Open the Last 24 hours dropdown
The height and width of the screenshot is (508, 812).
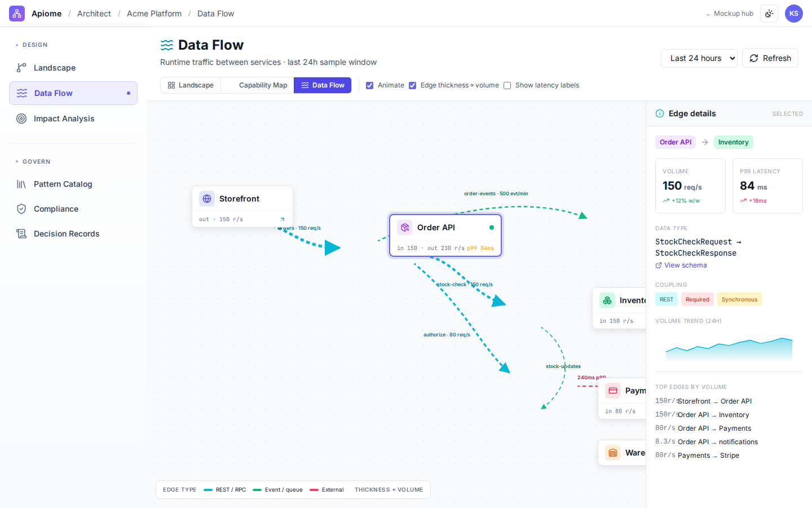point(699,58)
